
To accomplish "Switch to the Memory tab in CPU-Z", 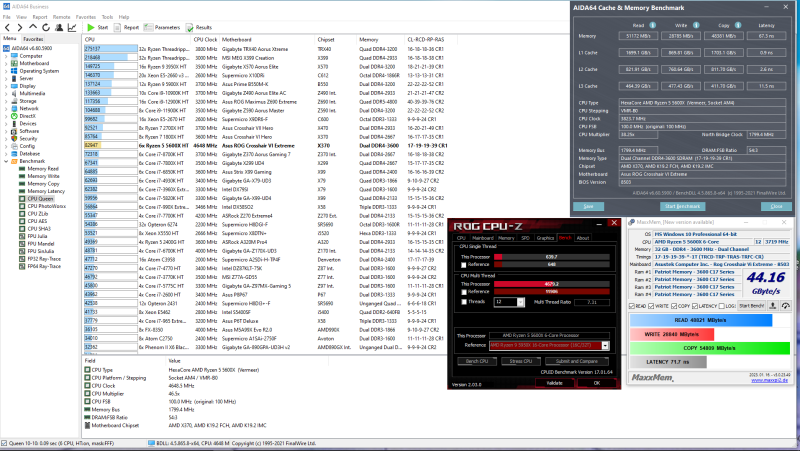I will click(506, 238).
